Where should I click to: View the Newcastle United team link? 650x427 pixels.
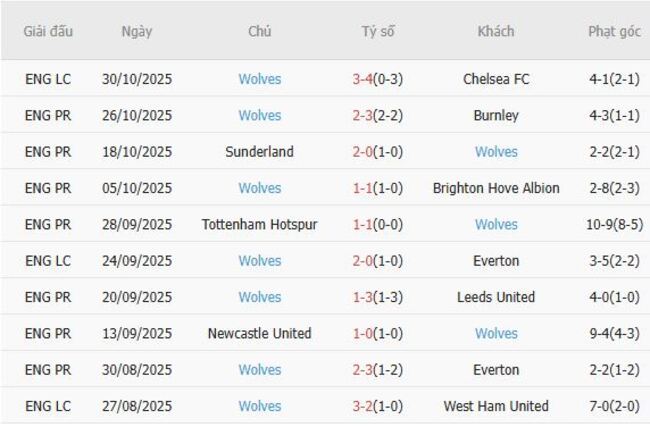coord(260,333)
